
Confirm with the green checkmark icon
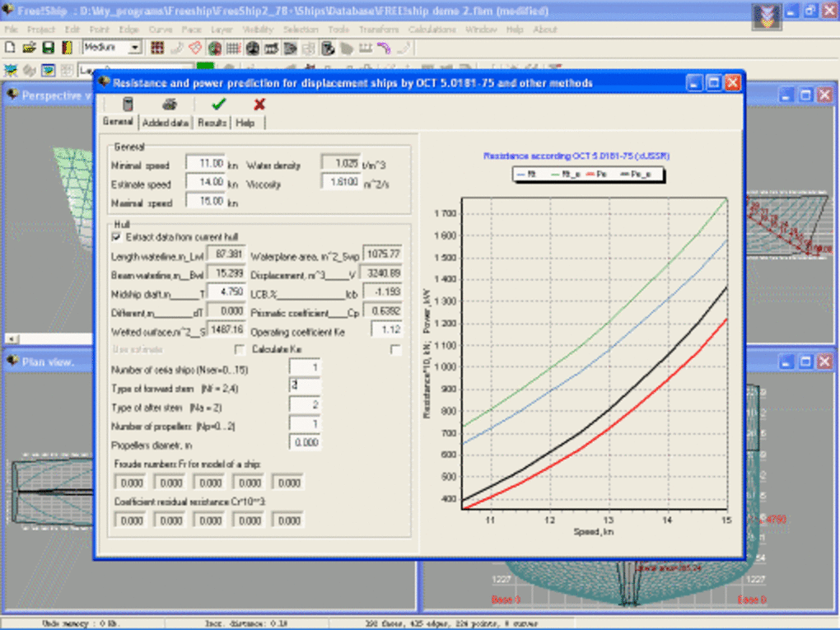[218, 104]
